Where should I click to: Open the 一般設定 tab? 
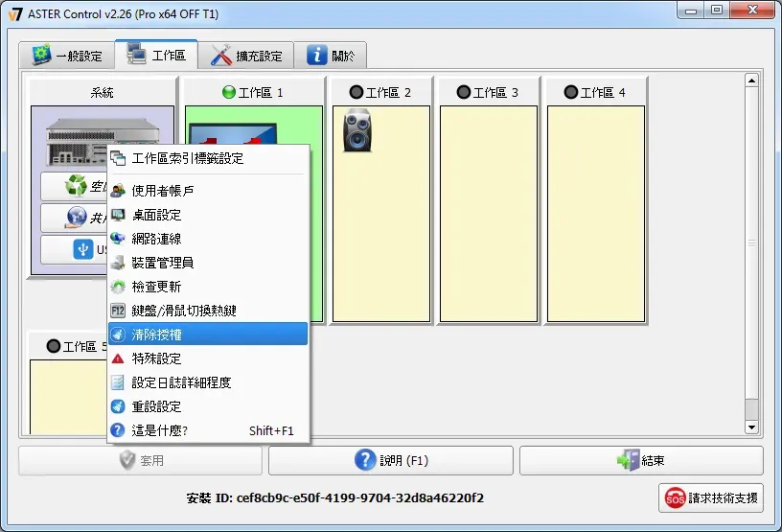pos(67,56)
